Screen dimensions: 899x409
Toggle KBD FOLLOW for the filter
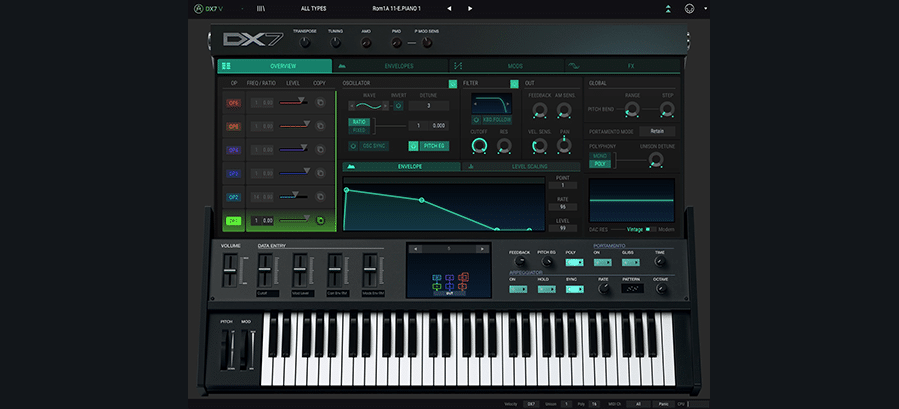coord(492,120)
